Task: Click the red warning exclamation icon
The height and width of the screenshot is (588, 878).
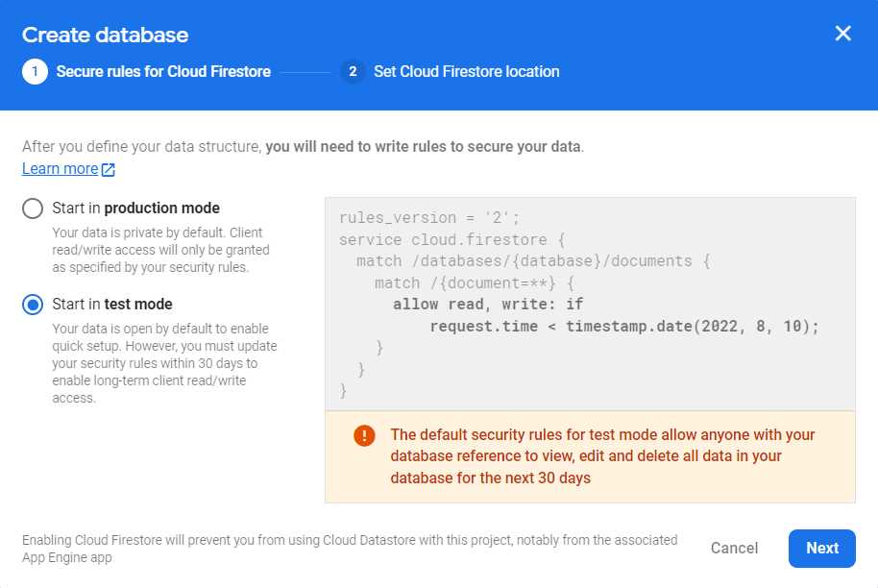Action: 363,434
